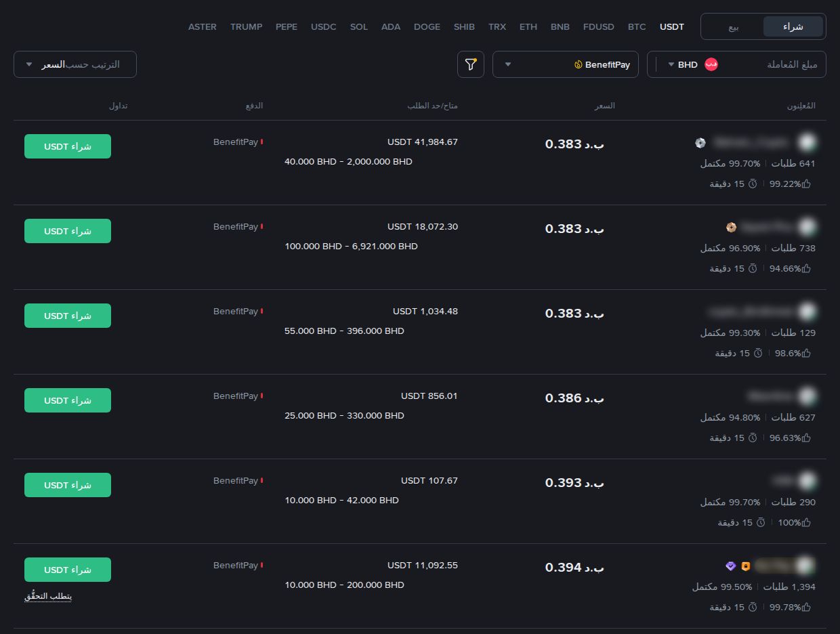Image resolution: width=840 pixels, height=634 pixels.
Task: Open the BenefitPay payment method dropdown
Action: [x=566, y=64]
